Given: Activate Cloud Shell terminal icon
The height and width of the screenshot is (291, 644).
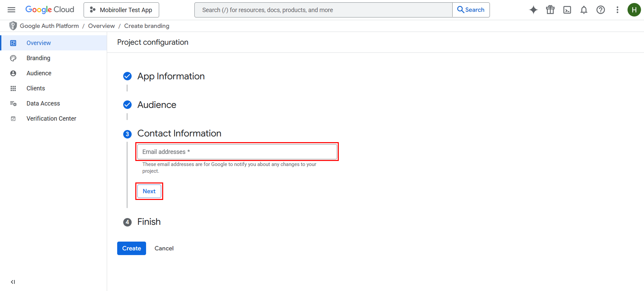Looking at the screenshot, I should pyautogui.click(x=567, y=10).
